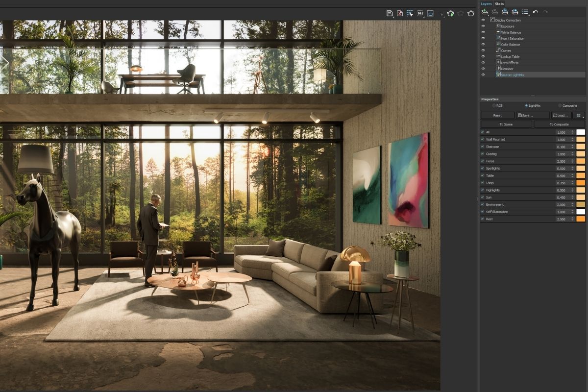The width and height of the screenshot is (588, 392).
Task: Open the layer list options dropdown
Action: pyautogui.click(x=525, y=12)
